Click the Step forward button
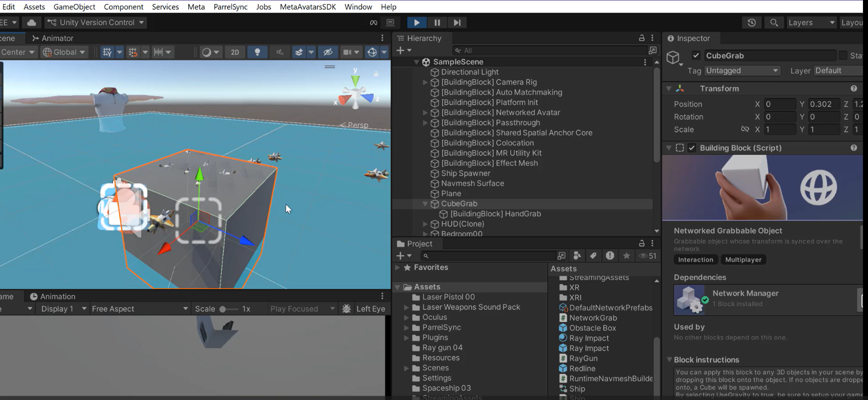Viewport: 868px width, 400px height. (457, 23)
